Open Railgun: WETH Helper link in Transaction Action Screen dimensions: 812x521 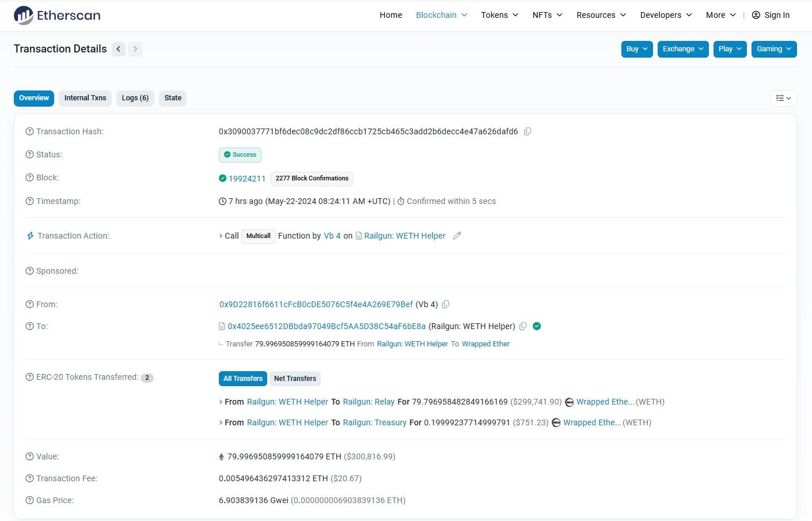[x=405, y=236]
